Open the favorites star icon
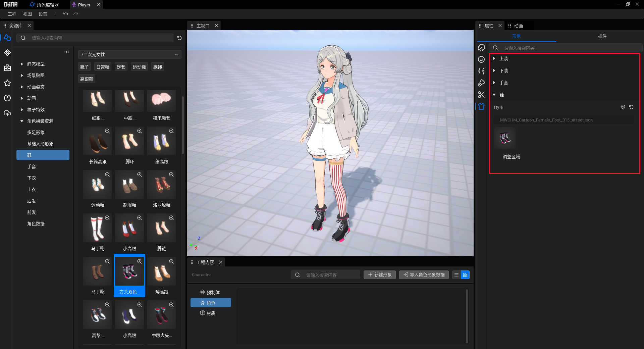 click(x=7, y=83)
